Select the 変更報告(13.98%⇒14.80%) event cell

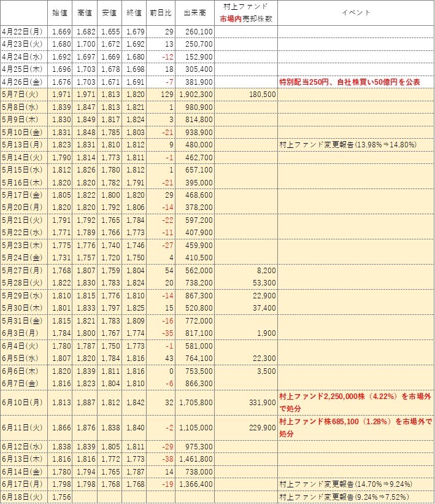[347, 144]
